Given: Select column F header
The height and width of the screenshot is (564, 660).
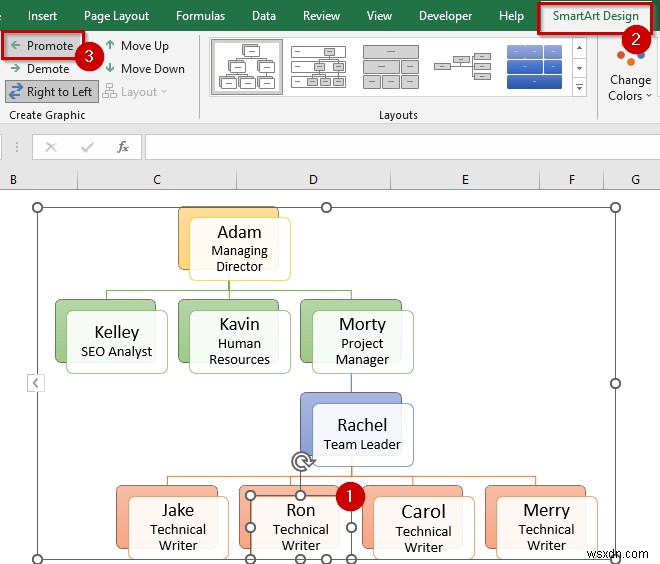Looking at the screenshot, I should coord(572,180).
